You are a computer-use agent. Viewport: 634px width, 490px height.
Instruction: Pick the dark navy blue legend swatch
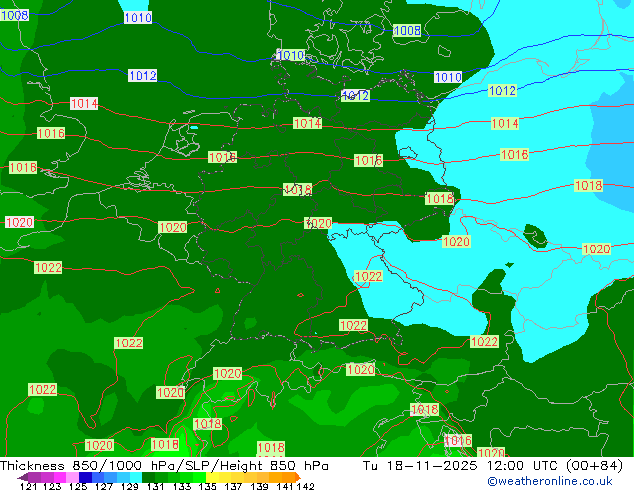[85, 477]
